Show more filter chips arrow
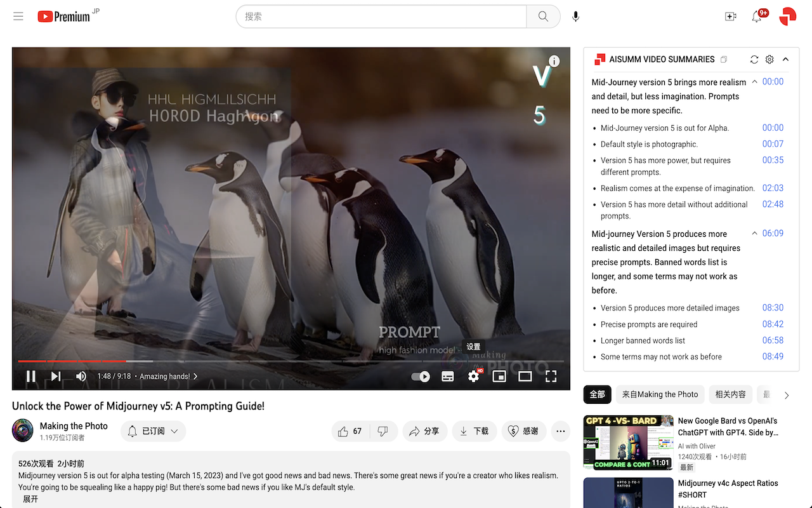Image resolution: width=812 pixels, height=508 pixels. pyautogui.click(x=787, y=395)
